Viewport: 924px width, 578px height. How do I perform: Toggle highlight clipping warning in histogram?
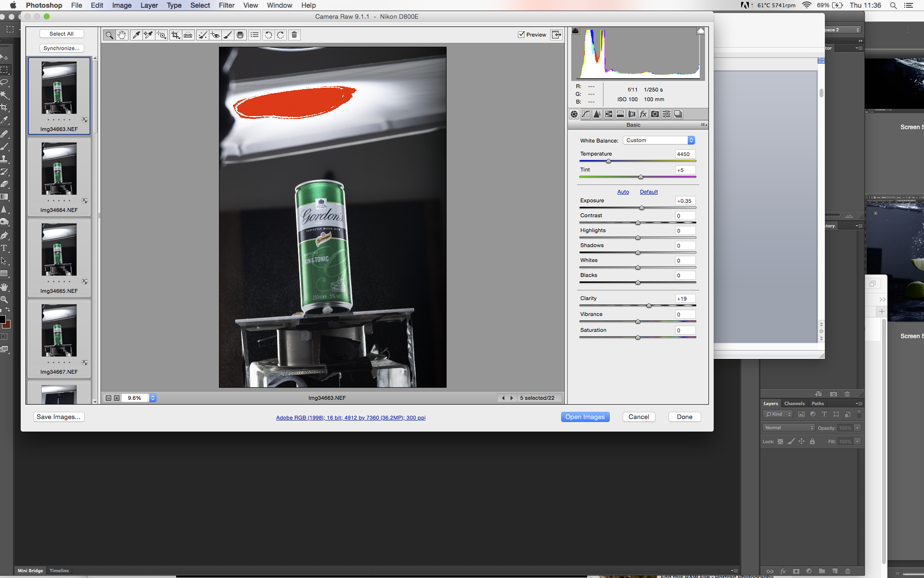tap(701, 31)
